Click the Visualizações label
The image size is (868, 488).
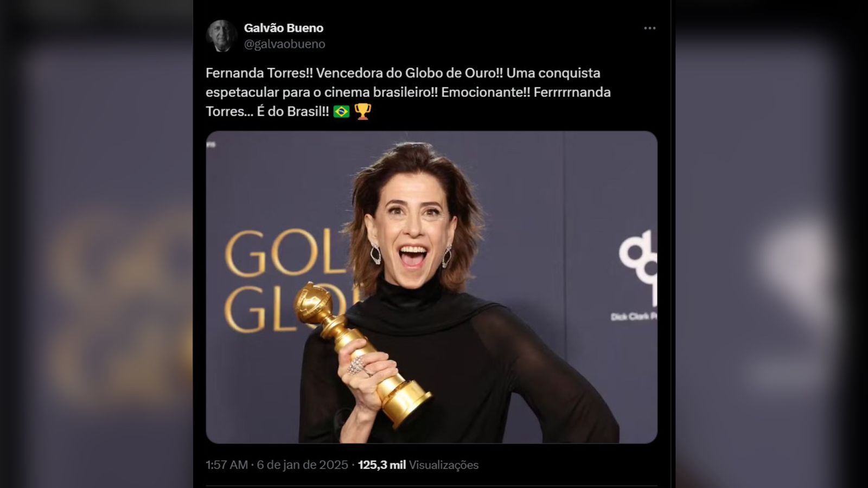(443, 465)
